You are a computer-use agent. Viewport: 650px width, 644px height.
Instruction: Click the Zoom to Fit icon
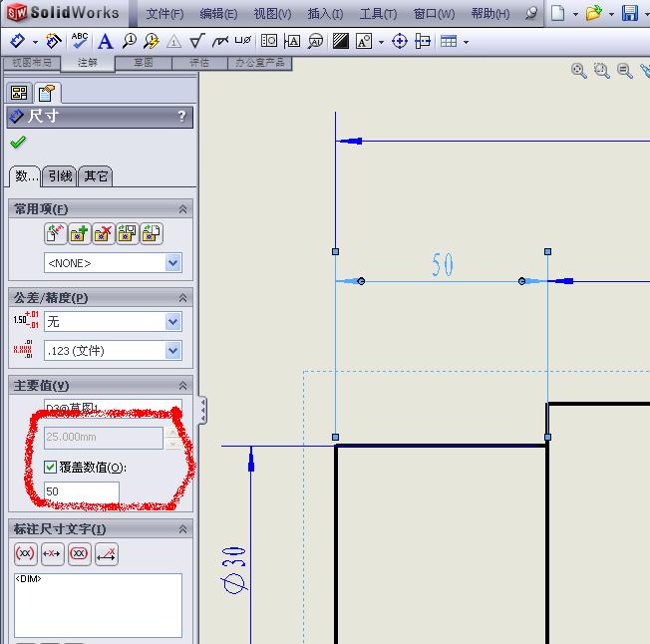click(x=578, y=71)
